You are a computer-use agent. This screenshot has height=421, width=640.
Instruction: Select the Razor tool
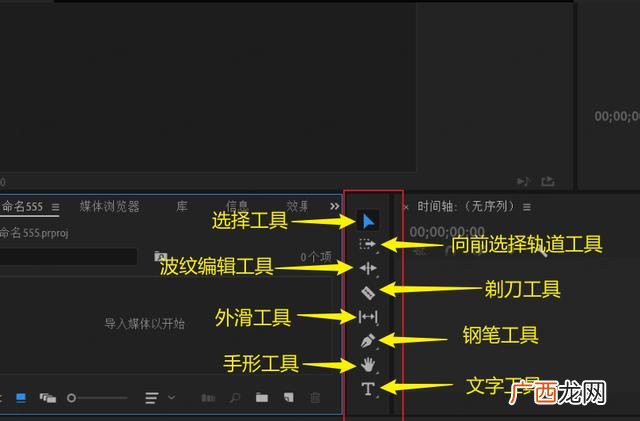[368, 293]
